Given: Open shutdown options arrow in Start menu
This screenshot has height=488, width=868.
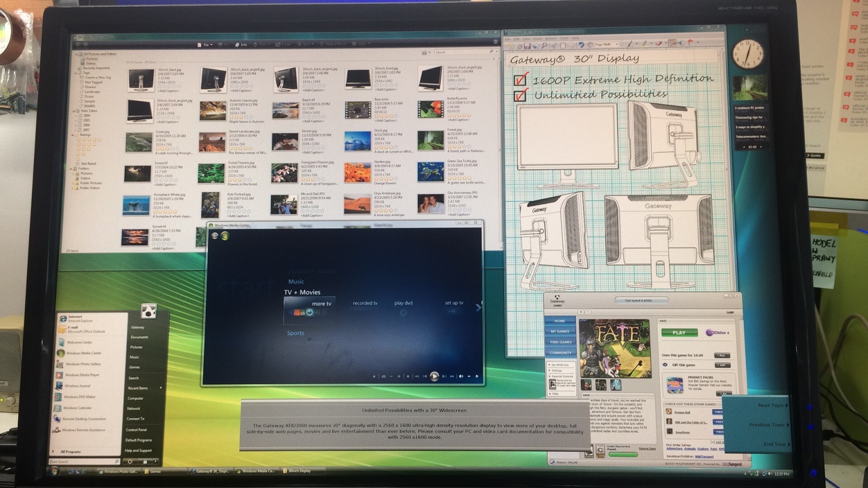Looking at the screenshot, I should coord(155,461).
